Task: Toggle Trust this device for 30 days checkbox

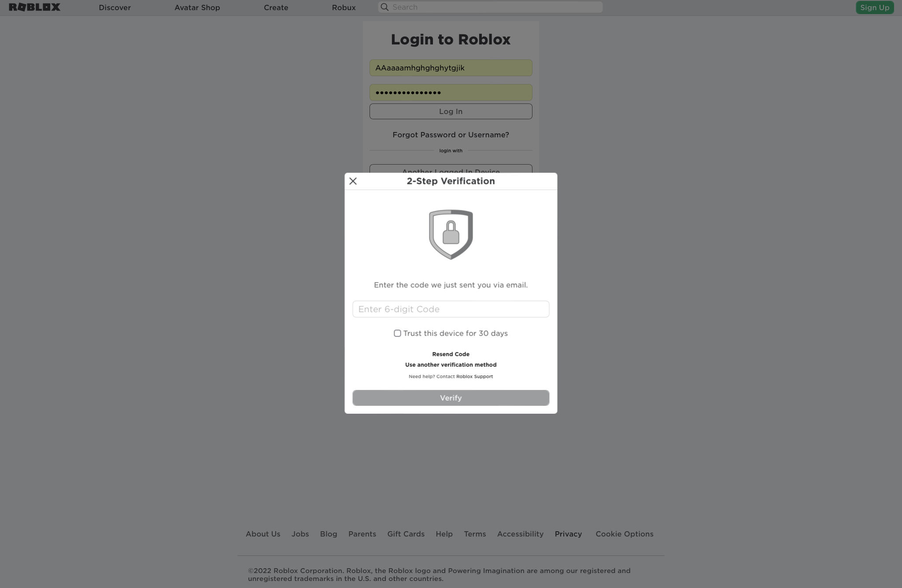Action: pyautogui.click(x=397, y=334)
